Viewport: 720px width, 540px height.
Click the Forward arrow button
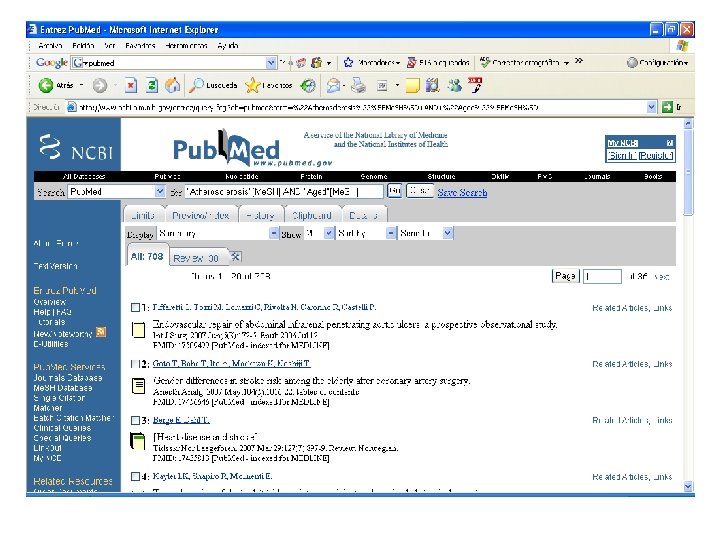[100, 85]
